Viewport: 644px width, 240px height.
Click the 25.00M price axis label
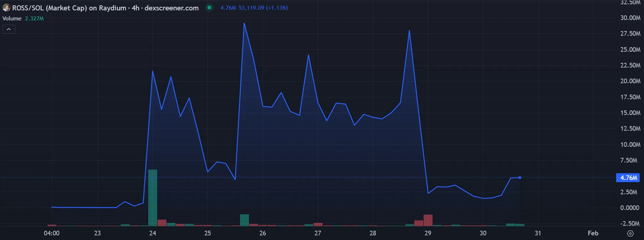tap(630, 50)
